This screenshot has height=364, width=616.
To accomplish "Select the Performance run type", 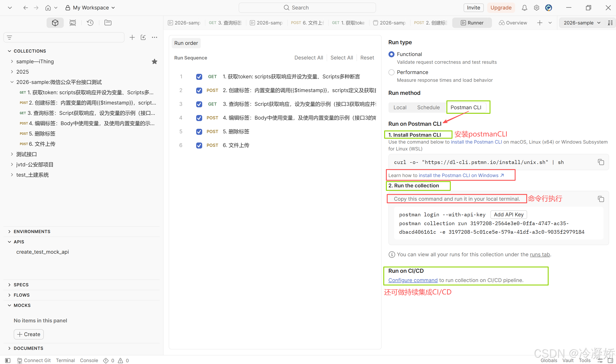I will [x=391, y=72].
